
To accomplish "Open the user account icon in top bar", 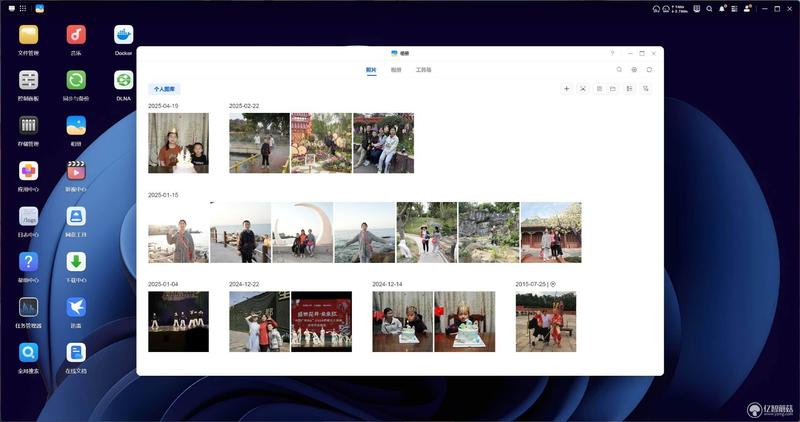I will 747,9.
